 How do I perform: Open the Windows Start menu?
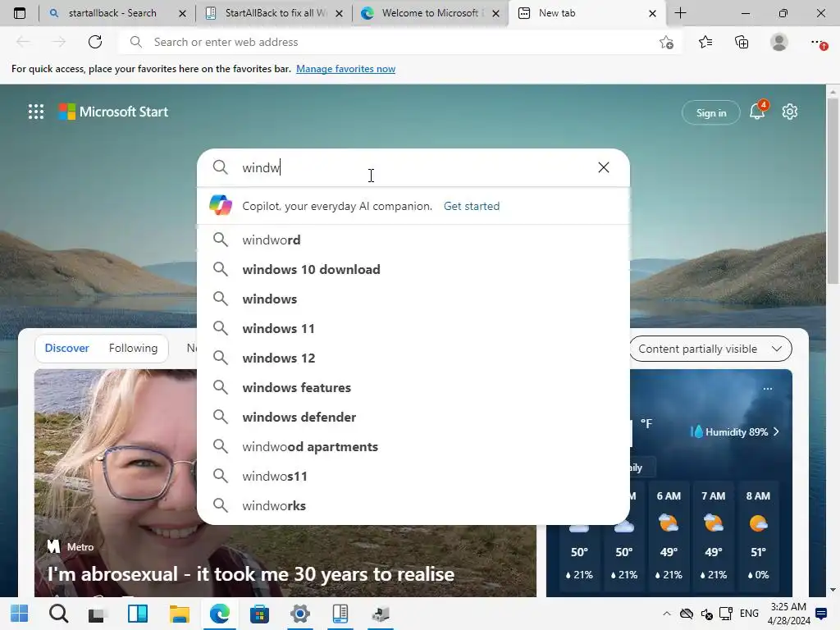pyautogui.click(x=20, y=614)
